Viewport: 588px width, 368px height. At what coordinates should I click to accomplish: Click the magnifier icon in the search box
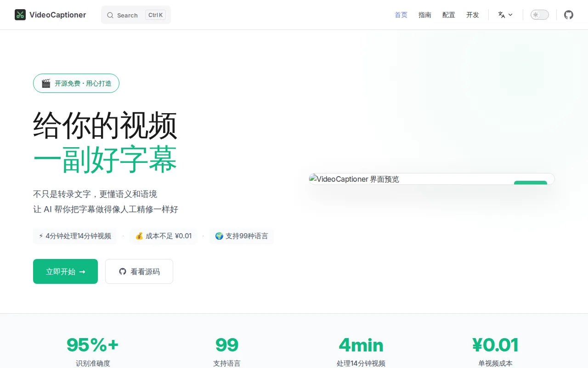point(110,15)
